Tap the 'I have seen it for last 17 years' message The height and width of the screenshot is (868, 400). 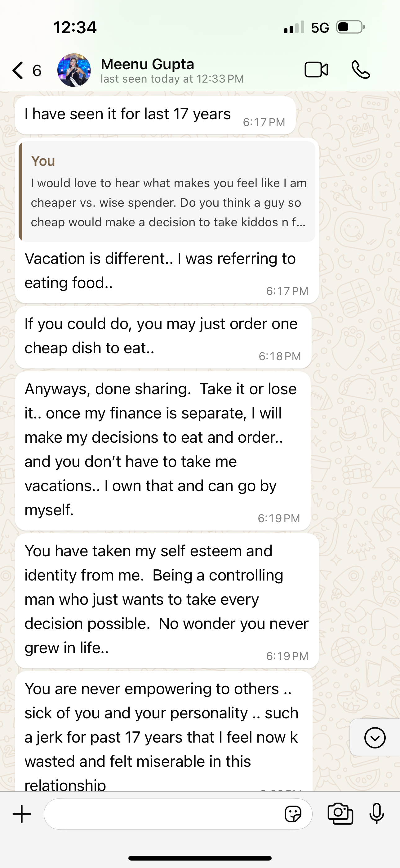click(128, 115)
